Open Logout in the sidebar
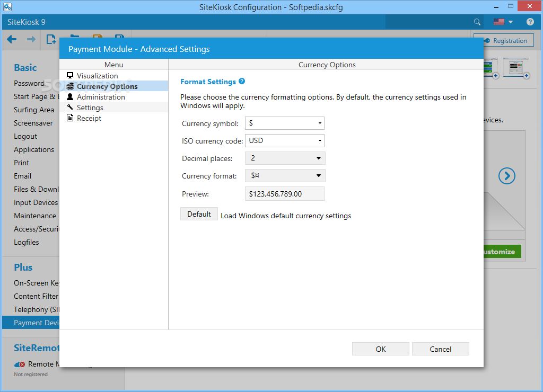The width and height of the screenshot is (543, 392). coord(25,136)
